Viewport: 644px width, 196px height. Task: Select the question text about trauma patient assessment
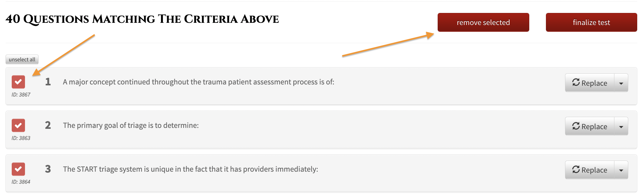point(199,82)
